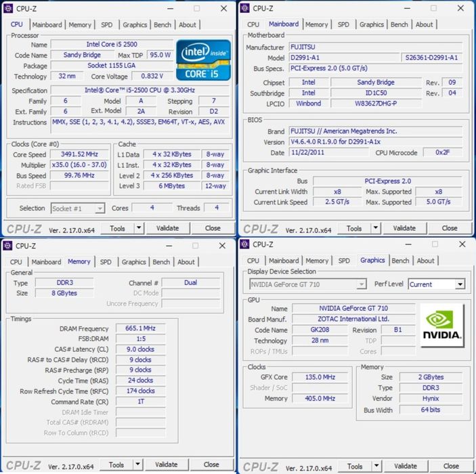This screenshot has width=476, height=474.
Task: Open the Memory tab in the Graphics window
Action: coord(317,261)
